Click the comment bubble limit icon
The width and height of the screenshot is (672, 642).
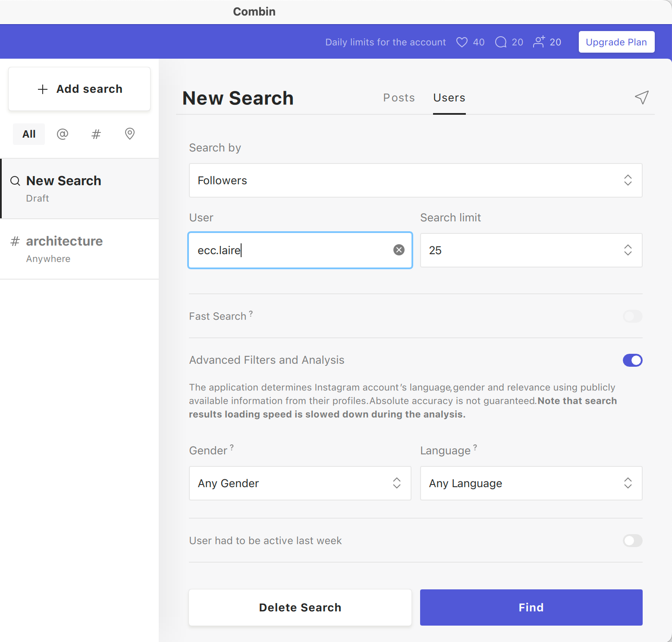pyautogui.click(x=500, y=42)
